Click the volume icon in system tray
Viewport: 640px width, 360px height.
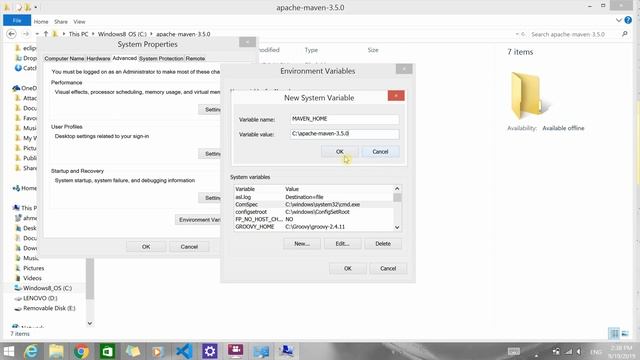pos(579,351)
